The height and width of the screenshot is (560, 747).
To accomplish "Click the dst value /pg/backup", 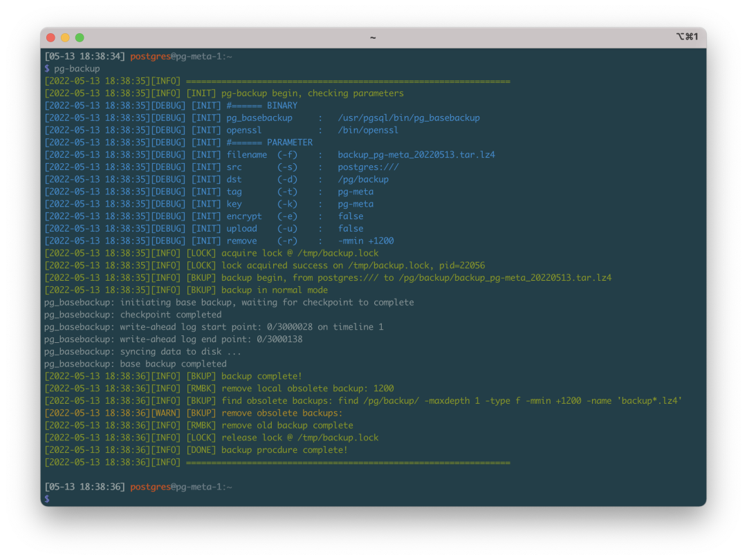I will [363, 179].
